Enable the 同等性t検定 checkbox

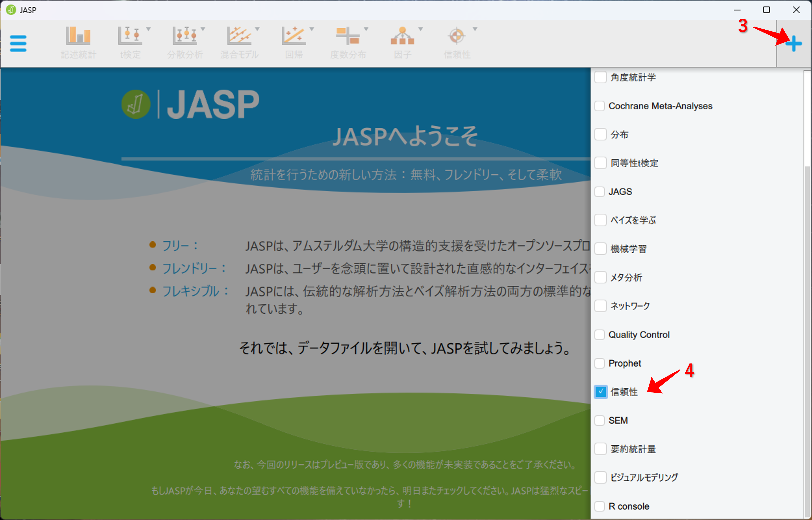pyautogui.click(x=600, y=163)
